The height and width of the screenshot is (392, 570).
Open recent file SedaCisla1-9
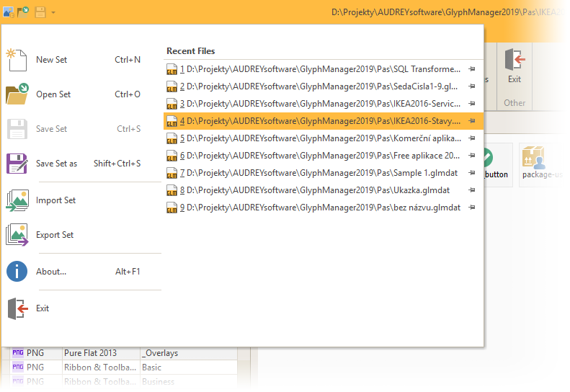click(x=317, y=86)
